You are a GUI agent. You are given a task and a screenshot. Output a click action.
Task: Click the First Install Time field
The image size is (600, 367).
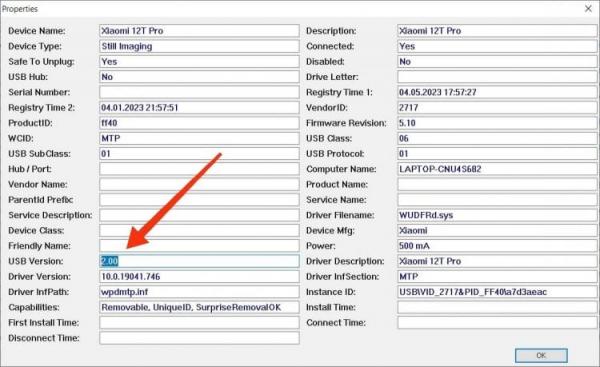[199, 322]
